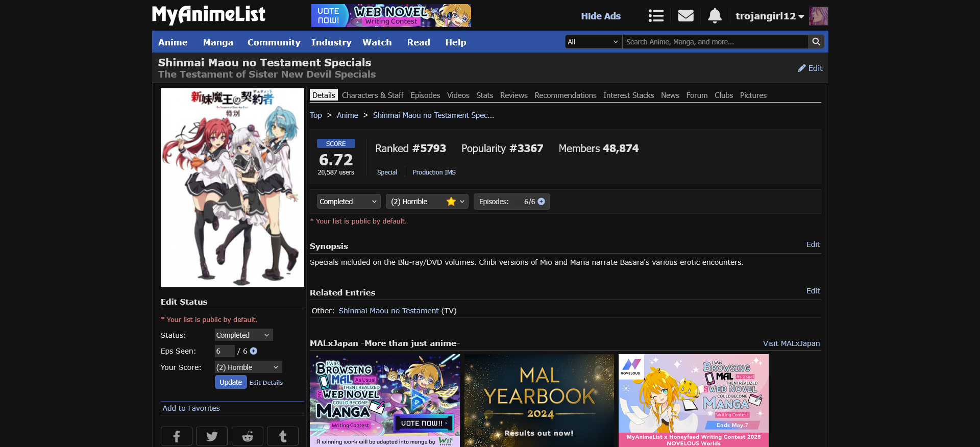Click plus icon next to Eps Seen
The height and width of the screenshot is (447, 980).
(254, 351)
